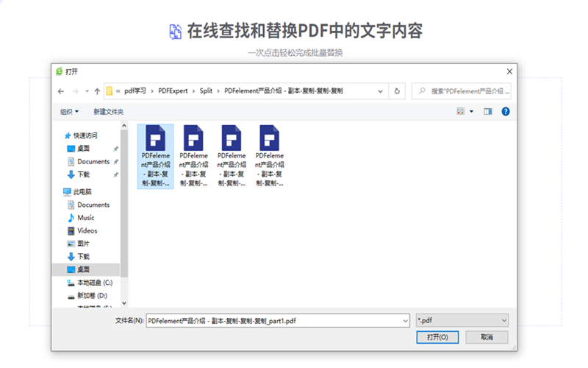The height and width of the screenshot is (368, 588).
Task: Open the view options dropdown arrow
Action: (x=471, y=111)
